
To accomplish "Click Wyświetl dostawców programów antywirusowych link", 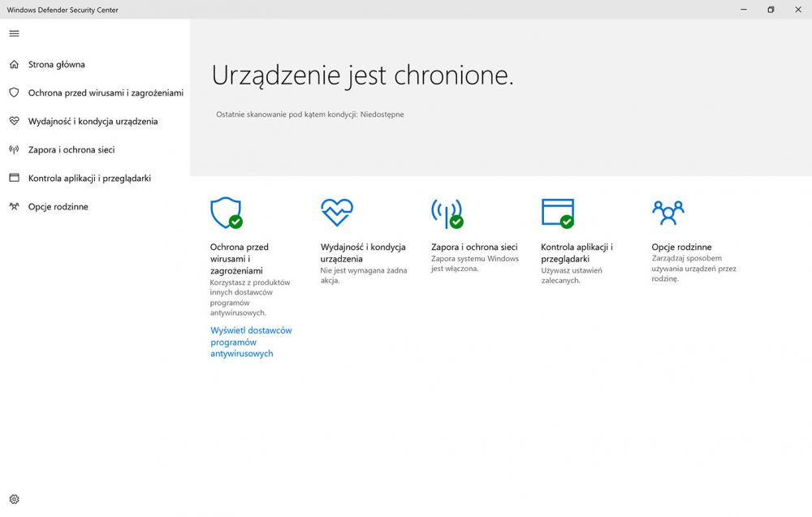I will 251,342.
